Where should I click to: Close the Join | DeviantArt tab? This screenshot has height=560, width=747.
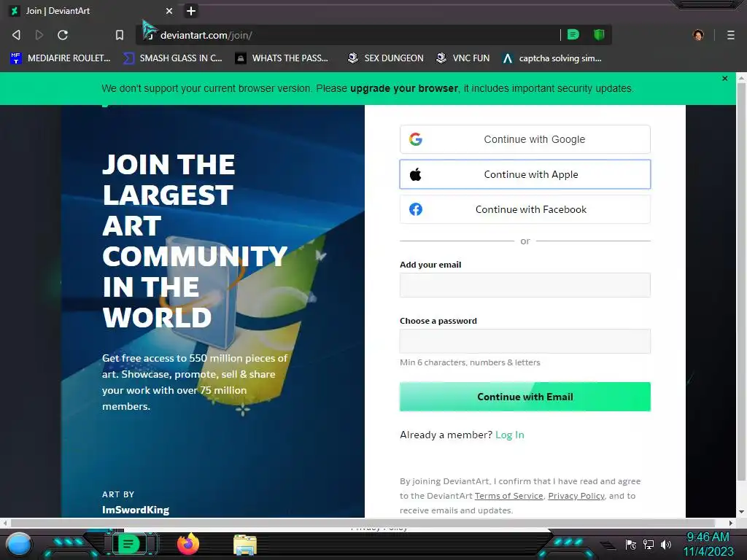(x=169, y=11)
